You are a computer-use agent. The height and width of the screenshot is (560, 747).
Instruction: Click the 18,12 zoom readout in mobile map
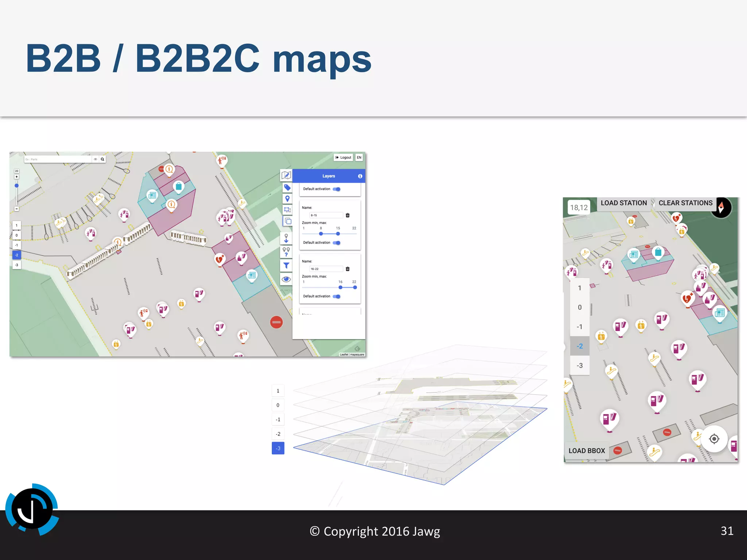[x=579, y=207]
